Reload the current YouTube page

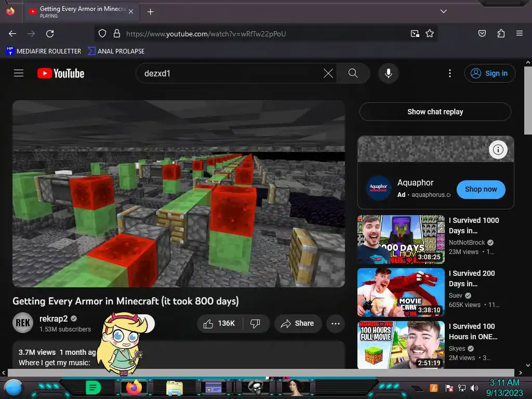50,34
